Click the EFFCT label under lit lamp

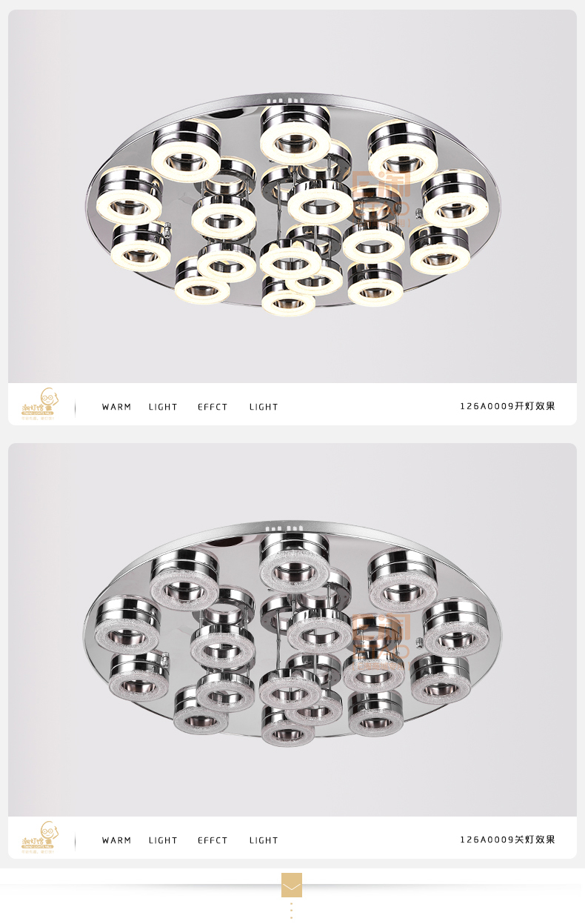click(x=213, y=407)
